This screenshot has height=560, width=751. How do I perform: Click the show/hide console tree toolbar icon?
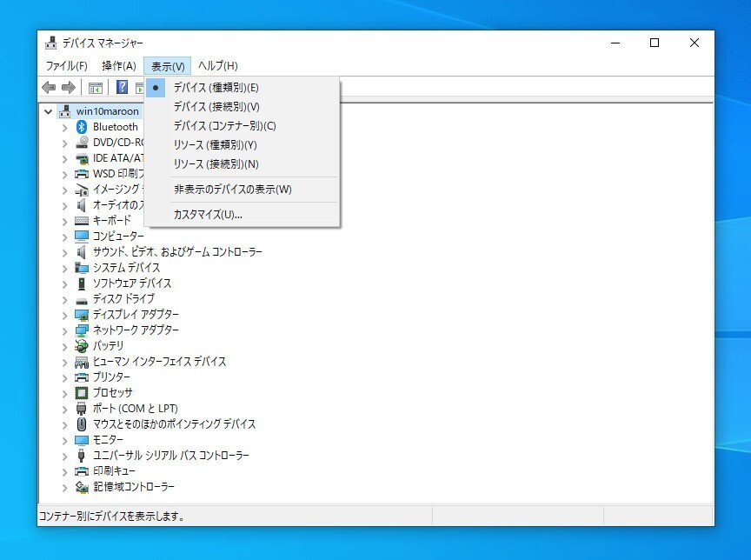click(96, 88)
